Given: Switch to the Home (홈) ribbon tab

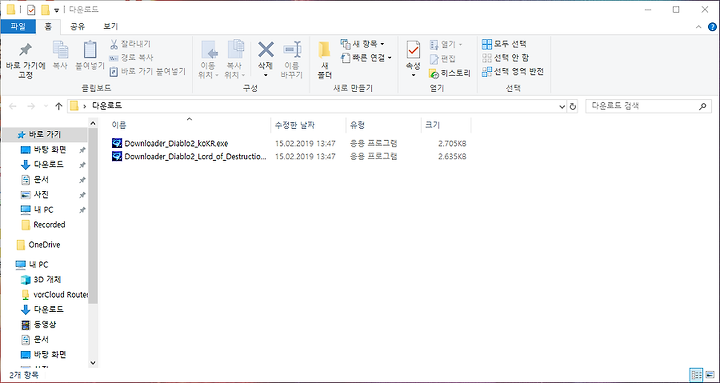Looking at the screenshot, I should pos(48,27).
